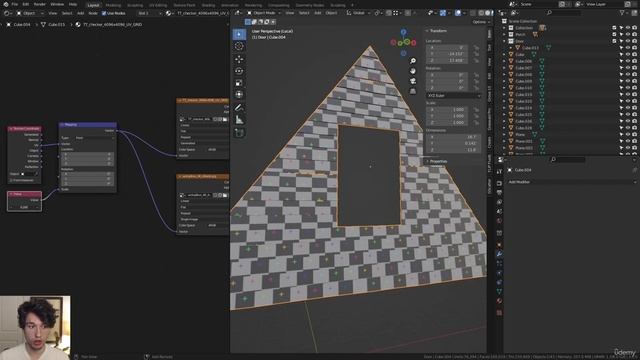Image resolution: width=640 pixels, height=360 pixels.
Task: Open the Help menu
Action: [x=73, y=4]
